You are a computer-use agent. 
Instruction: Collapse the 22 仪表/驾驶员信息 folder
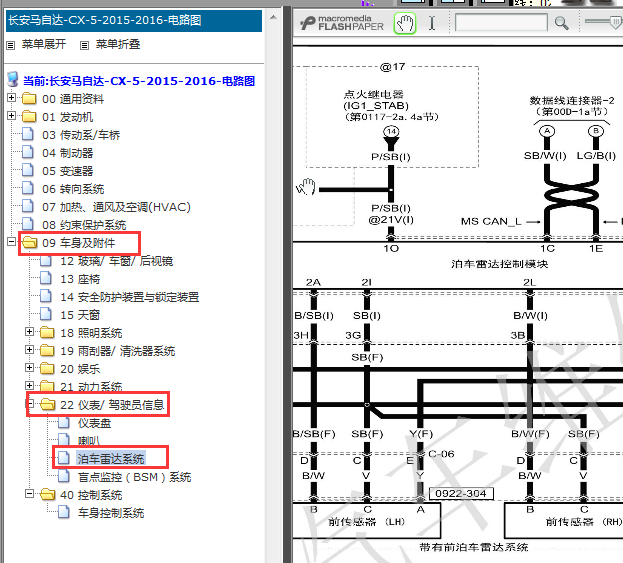tap(29, 404)
